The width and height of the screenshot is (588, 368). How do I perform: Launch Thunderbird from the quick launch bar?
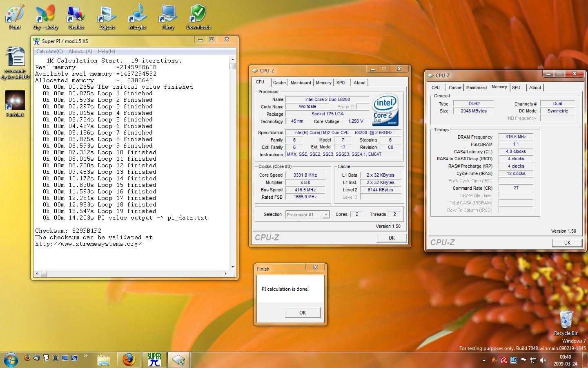coord(37,358)
